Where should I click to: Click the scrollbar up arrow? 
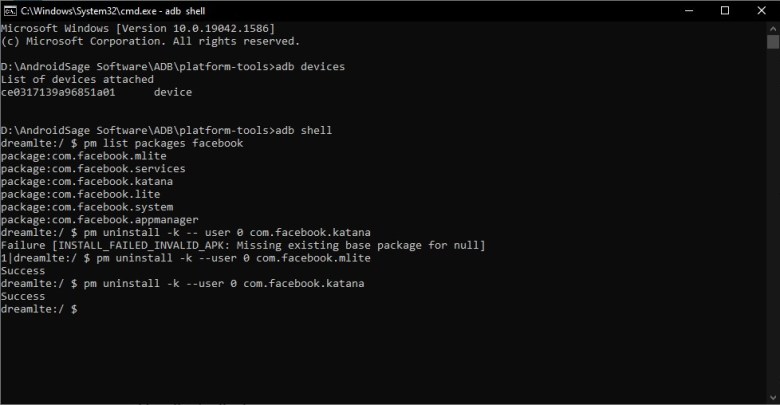(x=773, y=28)
